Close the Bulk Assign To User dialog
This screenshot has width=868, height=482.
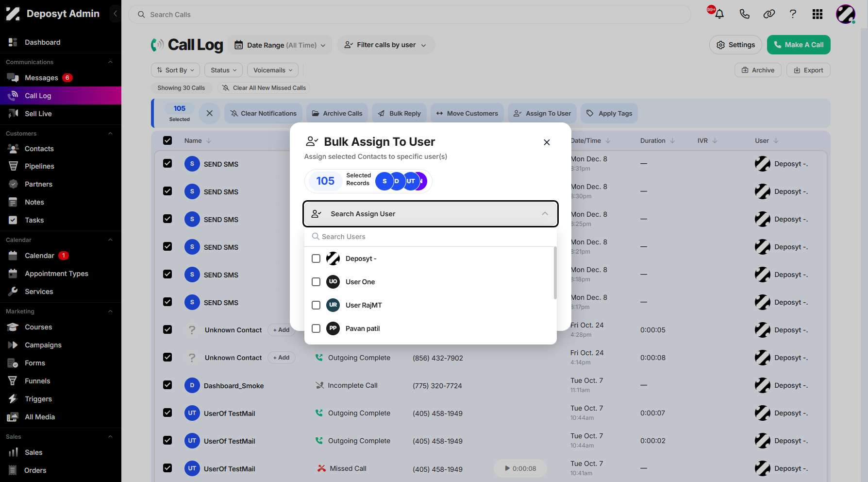coord(547,142)
